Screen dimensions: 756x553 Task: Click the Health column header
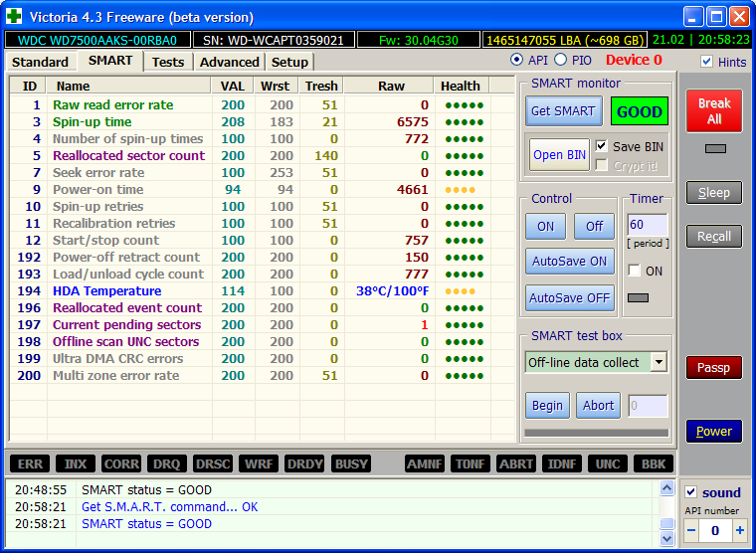click(x=461, y=86)
